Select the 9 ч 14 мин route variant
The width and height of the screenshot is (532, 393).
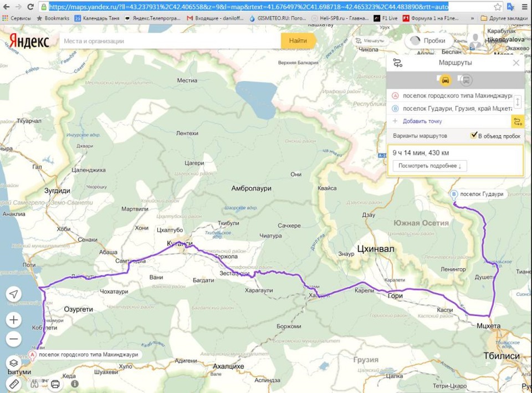456,160
